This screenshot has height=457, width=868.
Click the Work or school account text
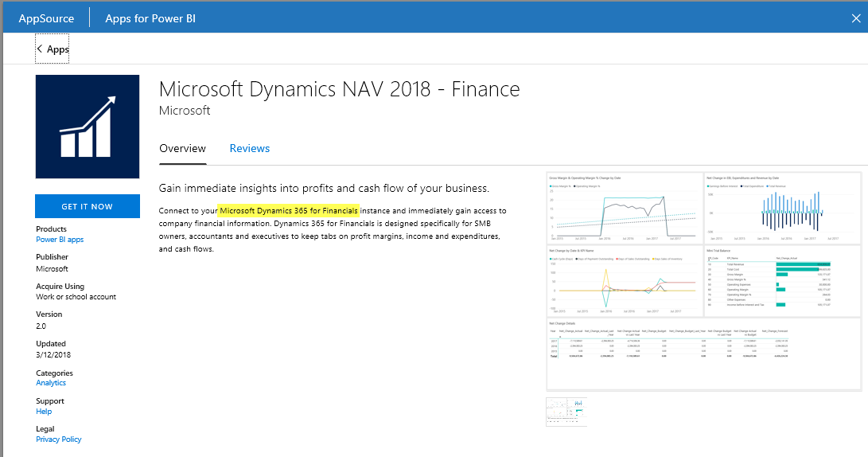pyautogui.click(x=76, y=297)
